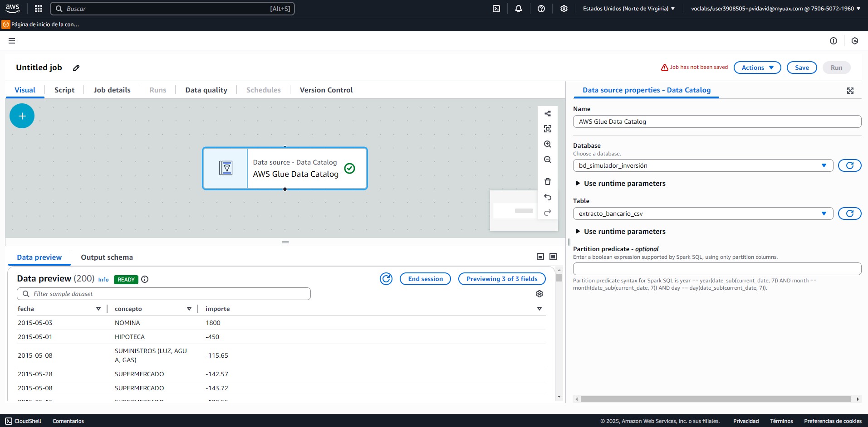Click the horizontal scrollbar in properties panel
The image size is (868, 427).
716,399
